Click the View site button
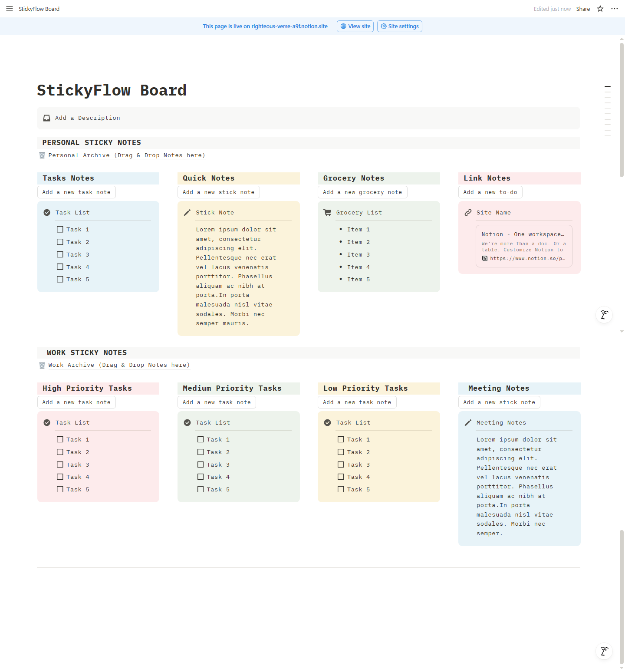 [355, 26]
